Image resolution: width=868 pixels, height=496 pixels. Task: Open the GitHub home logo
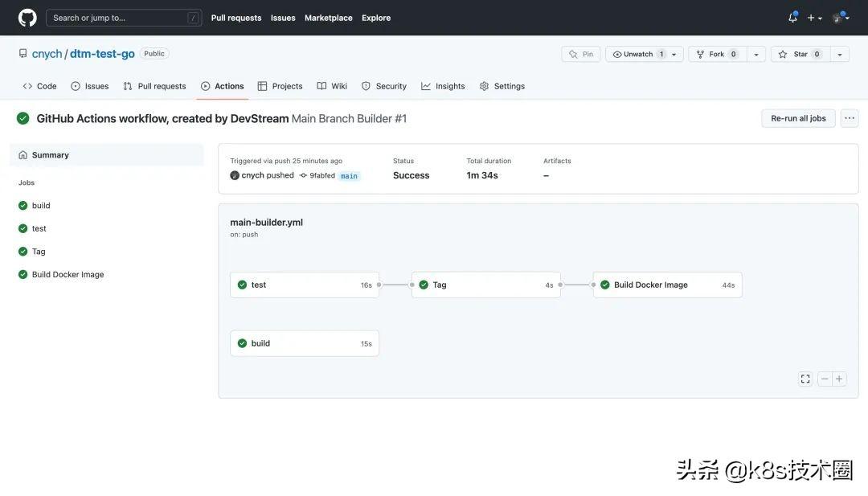(27, 18)
